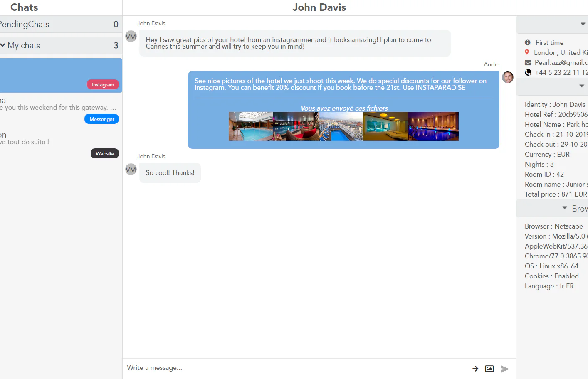Screen dimensions: 588x379
Task: Click the Browser : Netscape row
Action: (x=554, y=226)
